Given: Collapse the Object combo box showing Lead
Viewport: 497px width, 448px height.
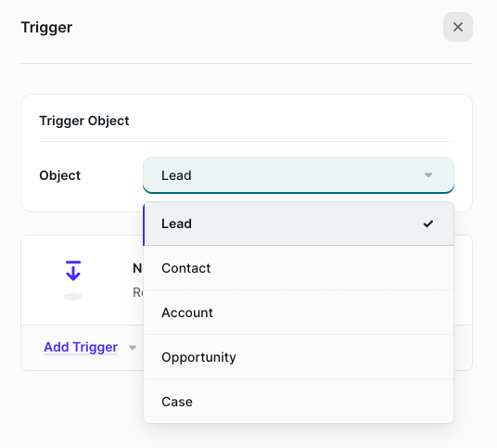Looking at the screenshot, I should (x=299, y=175).
